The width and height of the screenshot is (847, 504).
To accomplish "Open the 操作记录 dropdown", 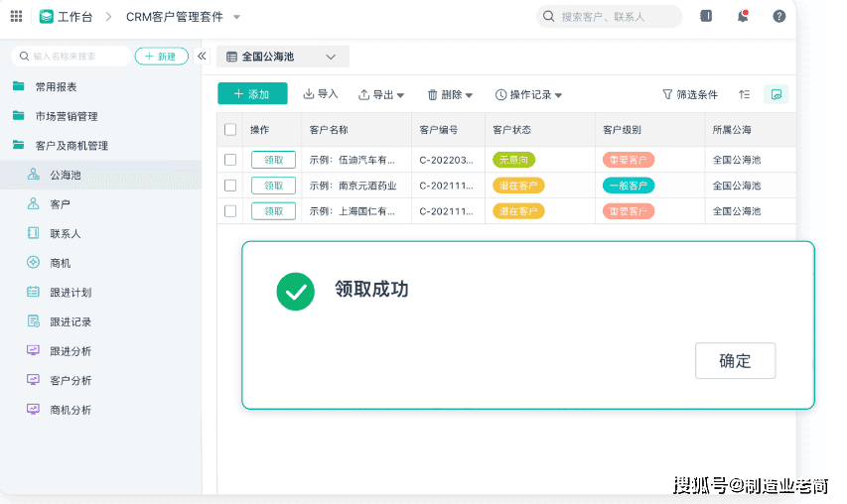I will pyautogui.click(x=528, y=94).
